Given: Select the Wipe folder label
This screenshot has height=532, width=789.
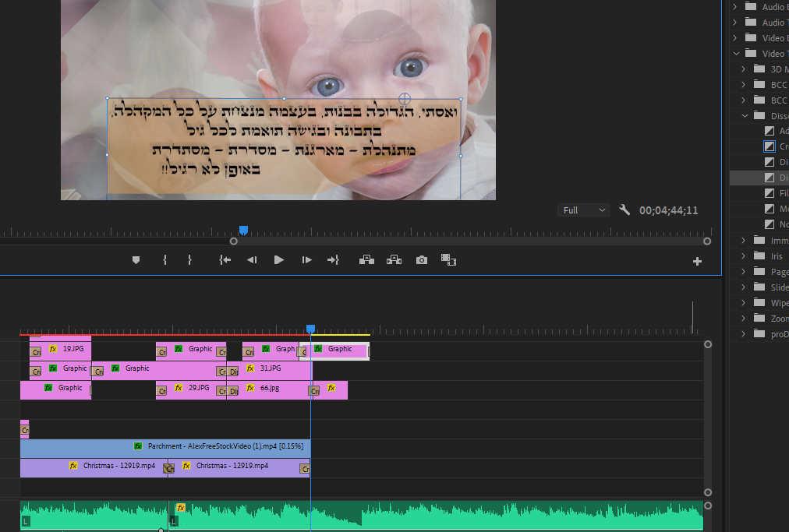Looking at the screenshot, I should [x=780, y=303].
